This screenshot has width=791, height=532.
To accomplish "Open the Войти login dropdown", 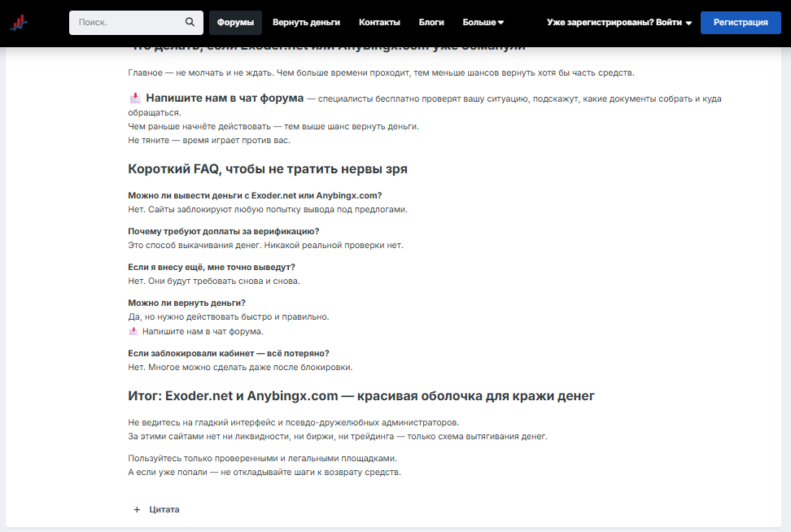I will pos(619,23).
